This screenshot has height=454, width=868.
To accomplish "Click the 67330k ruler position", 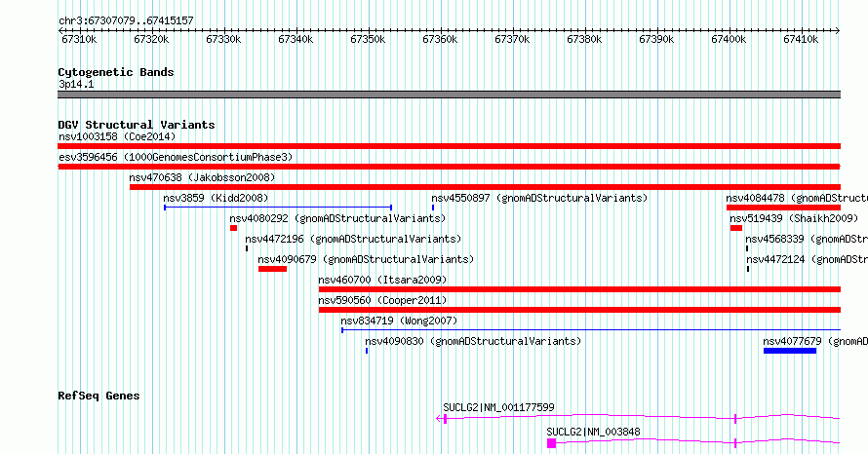I will [x=223, y=39].
